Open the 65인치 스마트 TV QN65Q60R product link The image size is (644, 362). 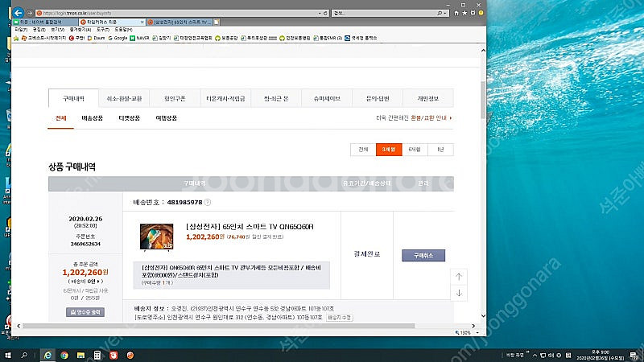click(250, 227)
